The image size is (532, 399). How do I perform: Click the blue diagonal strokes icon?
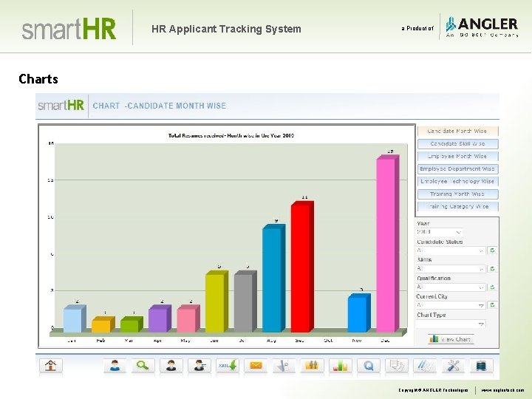[x=425, y=366]
